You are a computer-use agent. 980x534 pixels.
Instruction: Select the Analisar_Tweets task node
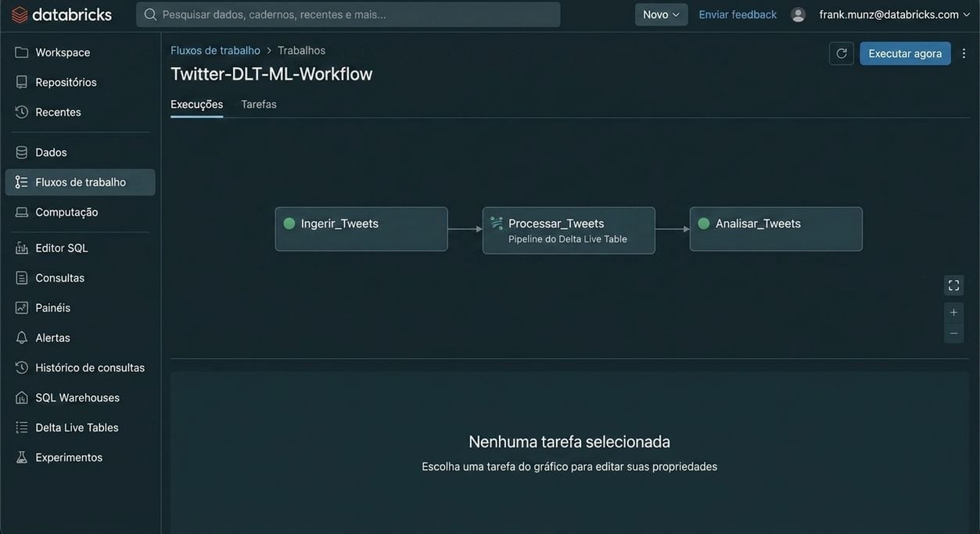(776, 229)
